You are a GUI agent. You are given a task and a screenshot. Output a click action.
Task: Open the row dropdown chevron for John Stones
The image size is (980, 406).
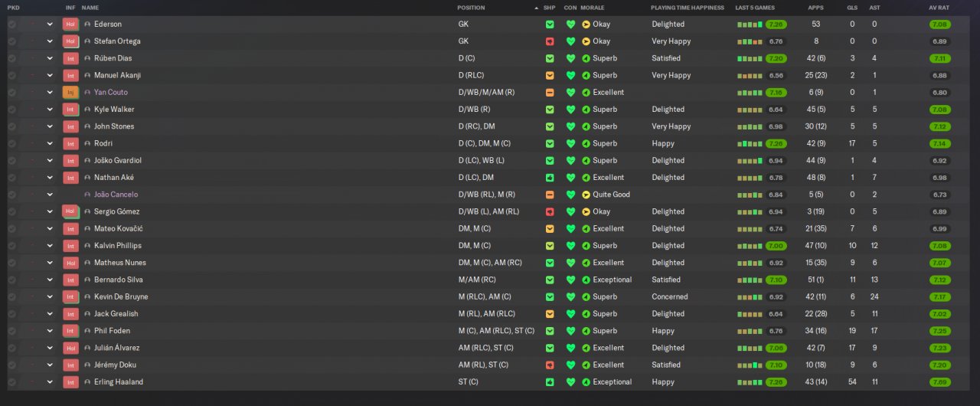(x=50, y=126)
